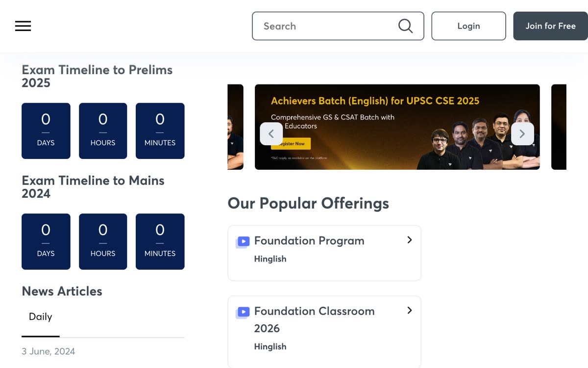Click the Login button
The image size is (588, 368).
click(468, 26)
